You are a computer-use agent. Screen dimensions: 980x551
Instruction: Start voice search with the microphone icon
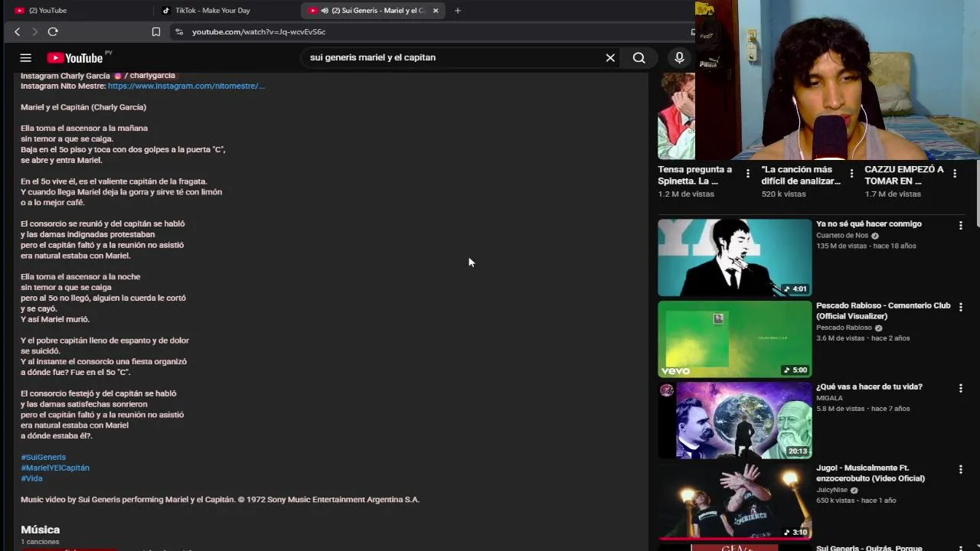tap(679, 57)
